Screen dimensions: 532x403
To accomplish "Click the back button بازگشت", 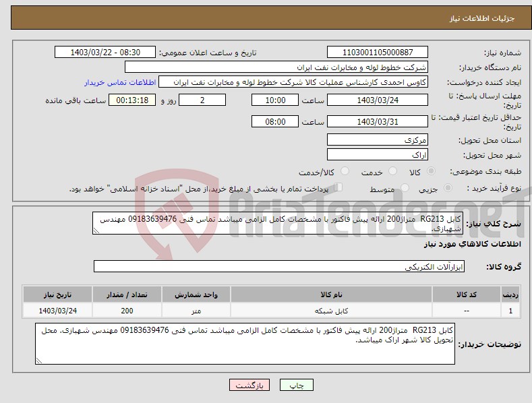I will (249, 385).
